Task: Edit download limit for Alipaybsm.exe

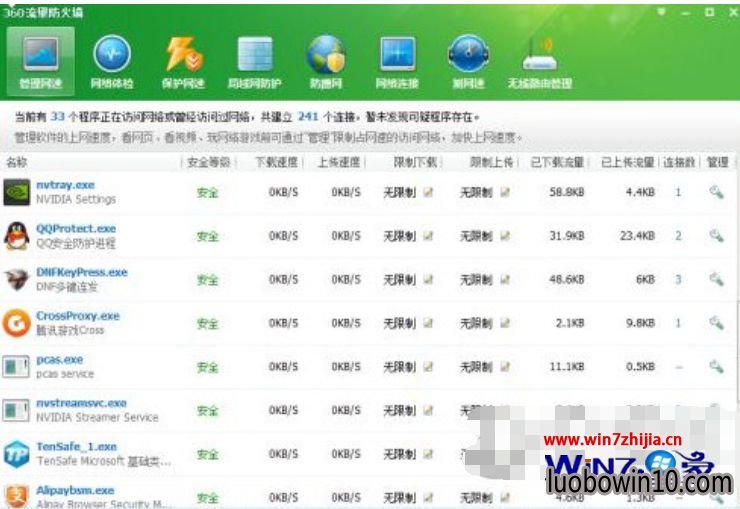Action: click(428, 497)
